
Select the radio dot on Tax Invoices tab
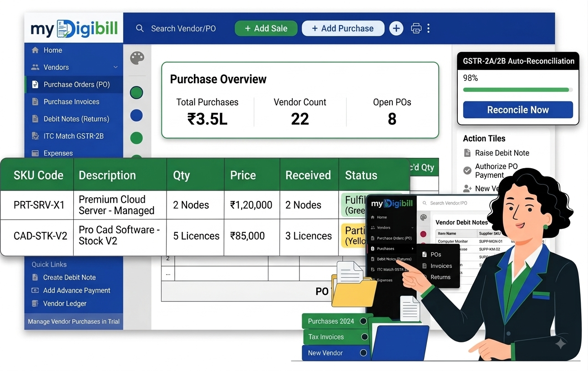(x=364, y=337)
